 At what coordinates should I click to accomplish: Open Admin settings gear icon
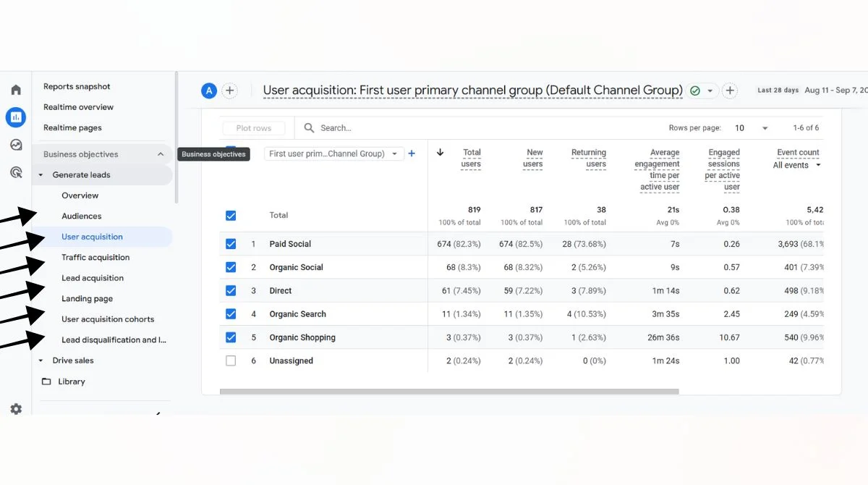pyautogui.click(x=16, y=409)
